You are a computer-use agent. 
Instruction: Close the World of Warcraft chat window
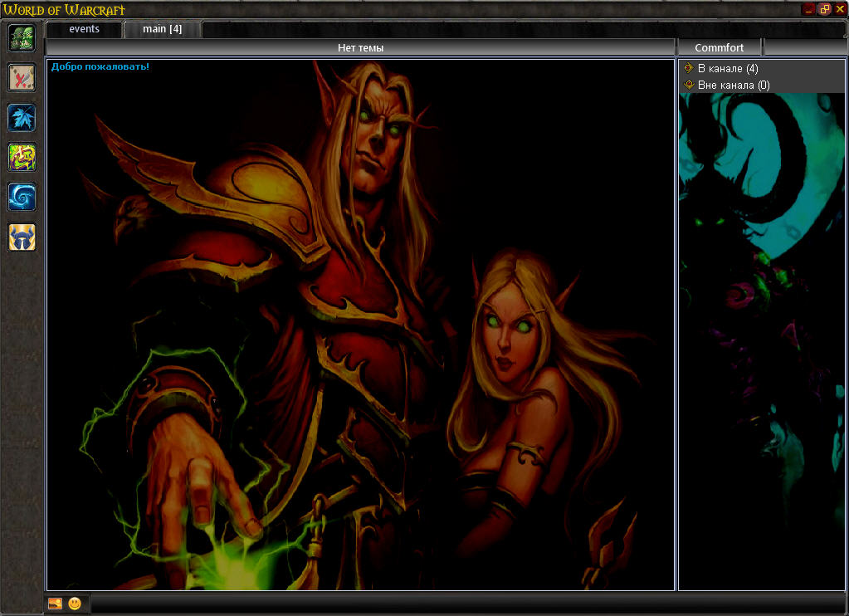pos(840,9)
